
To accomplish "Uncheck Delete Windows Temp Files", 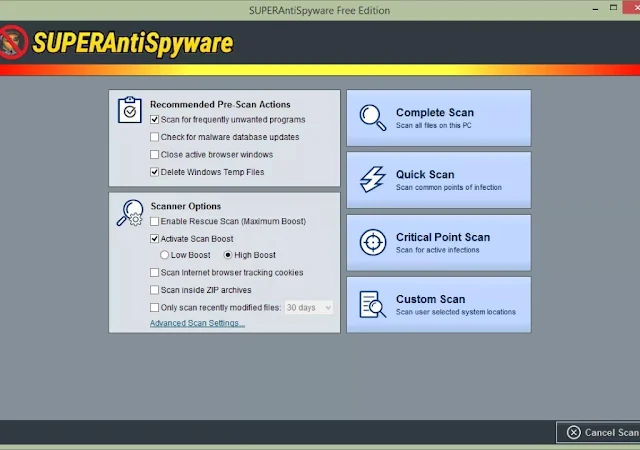I will pyautogui.click(x=154, y=172).
